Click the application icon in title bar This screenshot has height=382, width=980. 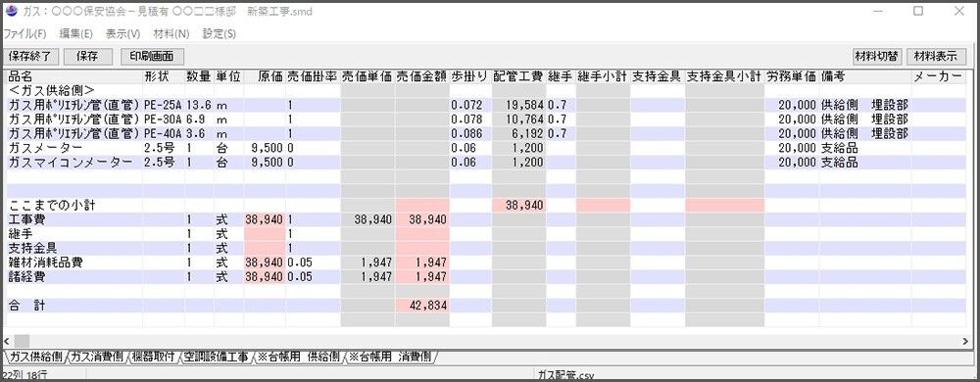coord(11,11)
